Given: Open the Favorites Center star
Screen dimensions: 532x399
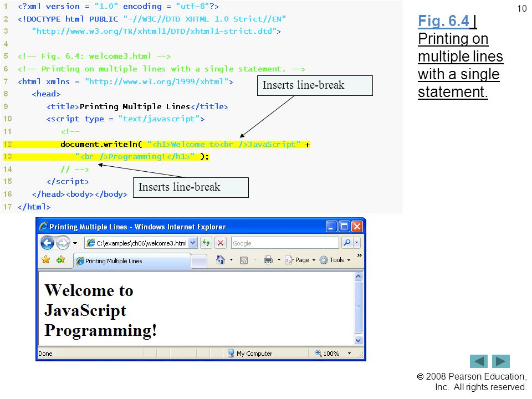Looking at the screenshot, I should click(x=46, y=260).
